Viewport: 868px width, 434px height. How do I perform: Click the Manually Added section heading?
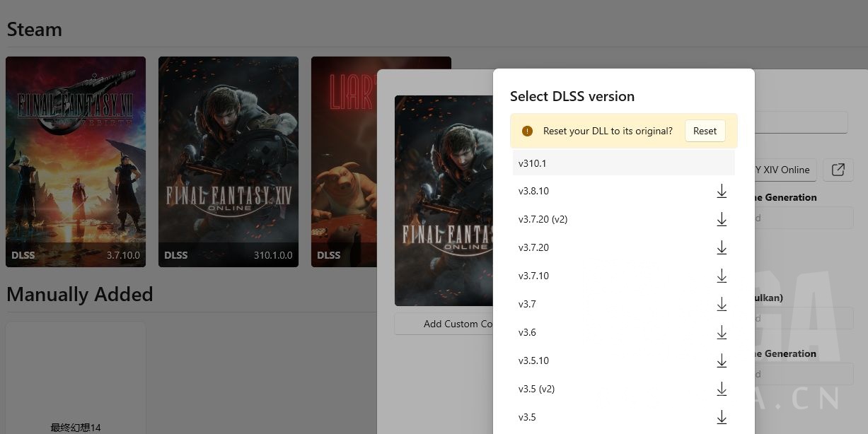[x=79, y=294]
